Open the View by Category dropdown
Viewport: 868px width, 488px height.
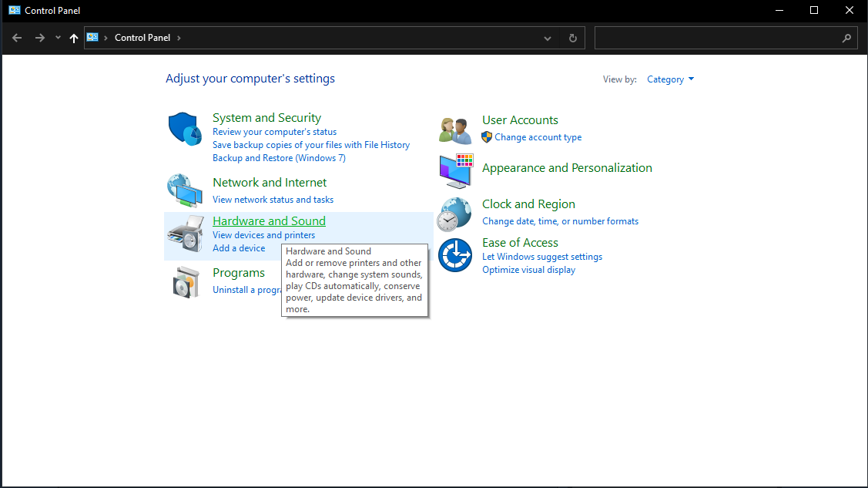[x=670, y=79]
